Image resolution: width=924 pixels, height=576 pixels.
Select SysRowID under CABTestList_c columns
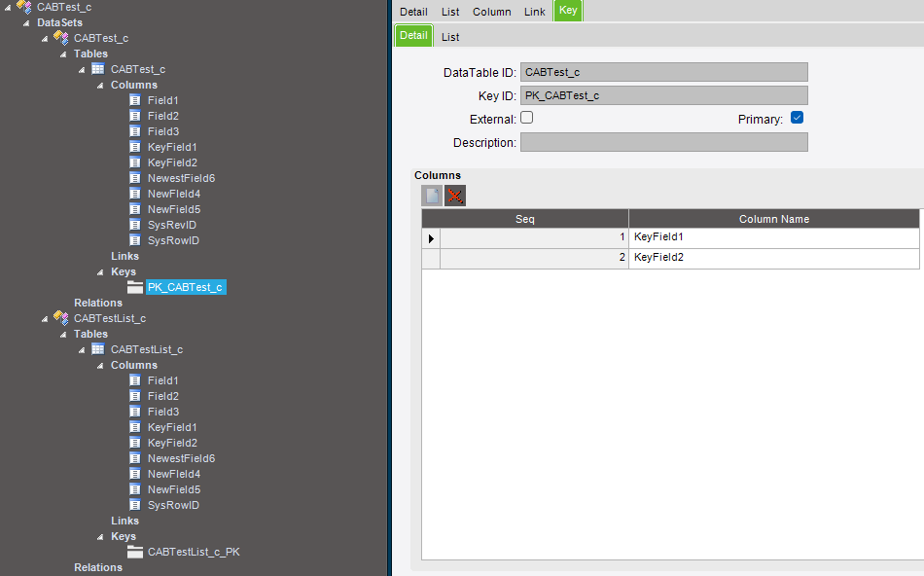(x=173, y=505)
